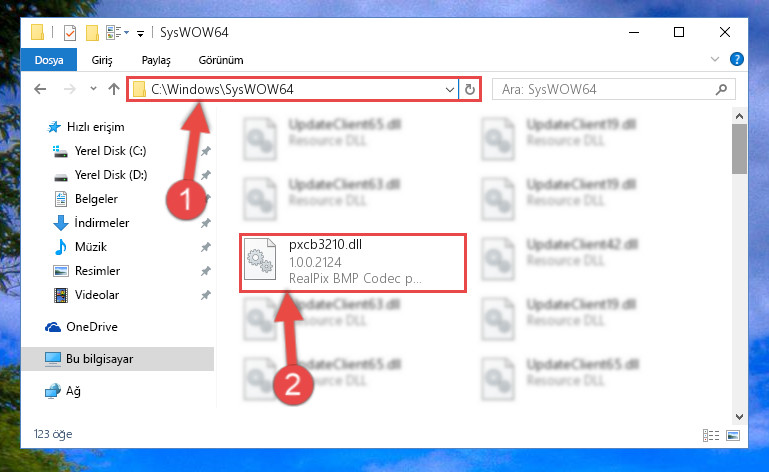Image resolution: width=769 pixels, height=472 pixels.
Task: Expand the ribbon with the chevron
Action: click(x=715, y=59)
